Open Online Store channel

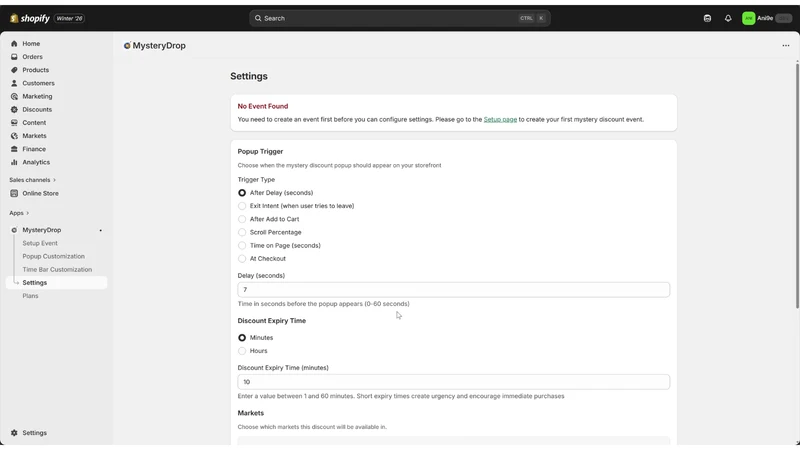pos(40,193)
